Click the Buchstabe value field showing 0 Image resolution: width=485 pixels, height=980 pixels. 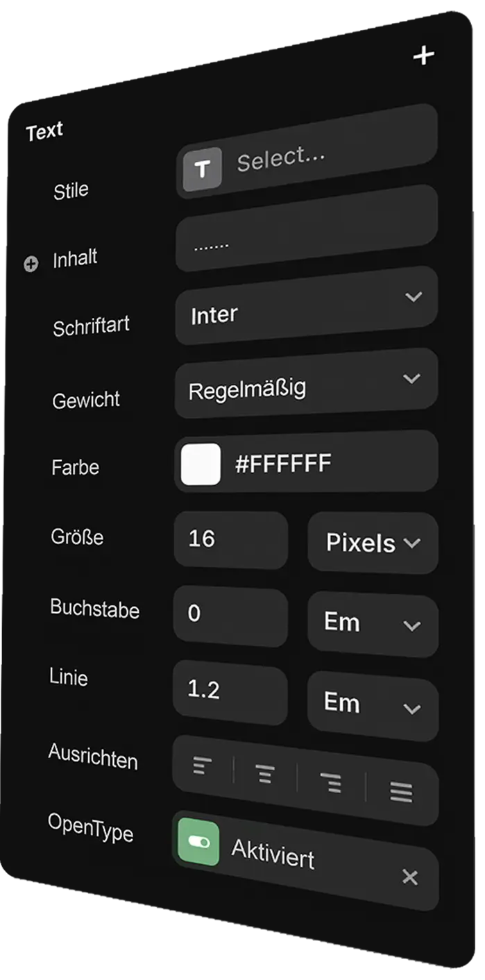[x=229, y=614]
